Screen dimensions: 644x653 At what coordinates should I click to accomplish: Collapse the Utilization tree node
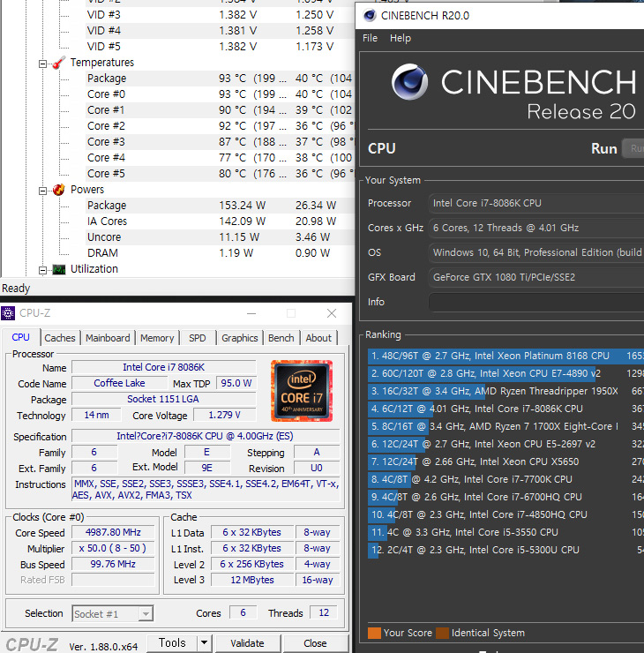click(42, 270)
